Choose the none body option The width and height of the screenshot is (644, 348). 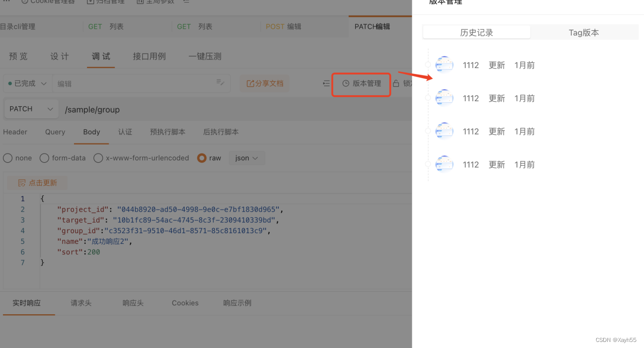8,158
